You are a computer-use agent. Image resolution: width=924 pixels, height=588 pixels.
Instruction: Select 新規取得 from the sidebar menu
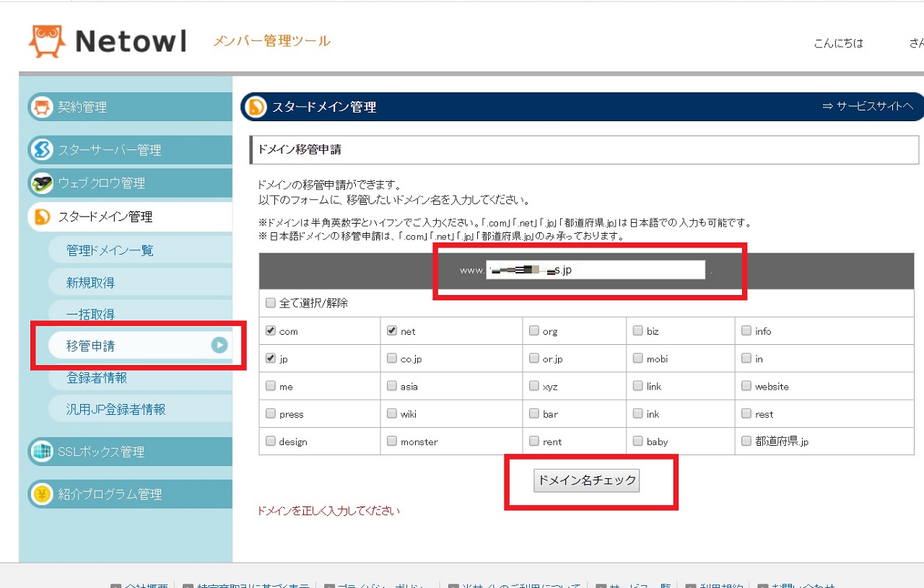pyautogui.click(x=90, y=283)
